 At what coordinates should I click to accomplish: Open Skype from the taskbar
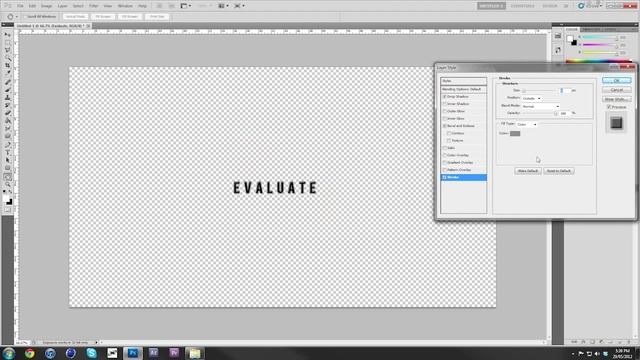click(91, 353)
